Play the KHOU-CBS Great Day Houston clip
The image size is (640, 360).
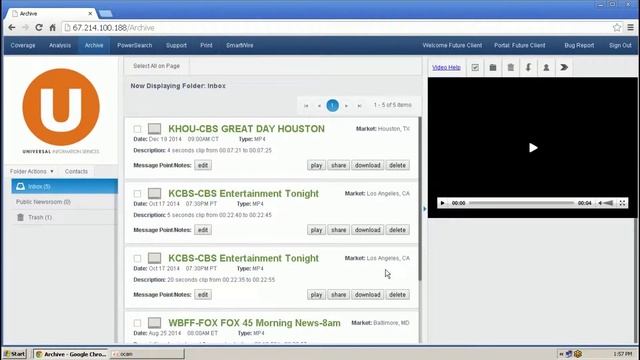(316, 165)
